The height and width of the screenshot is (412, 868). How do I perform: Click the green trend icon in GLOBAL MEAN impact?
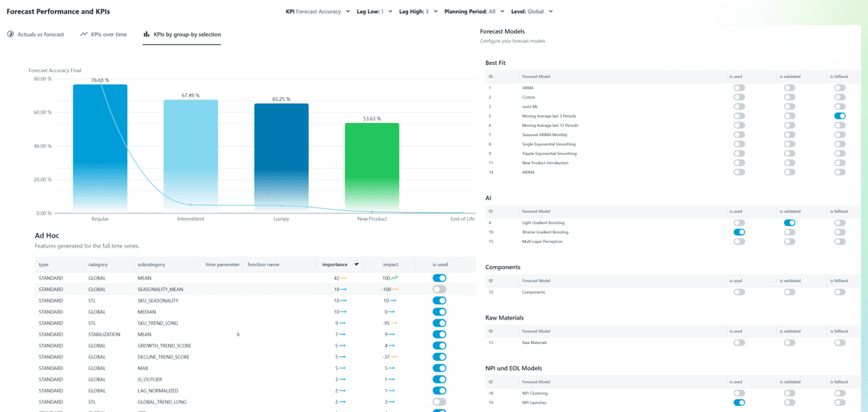click(x=395, y=278)
